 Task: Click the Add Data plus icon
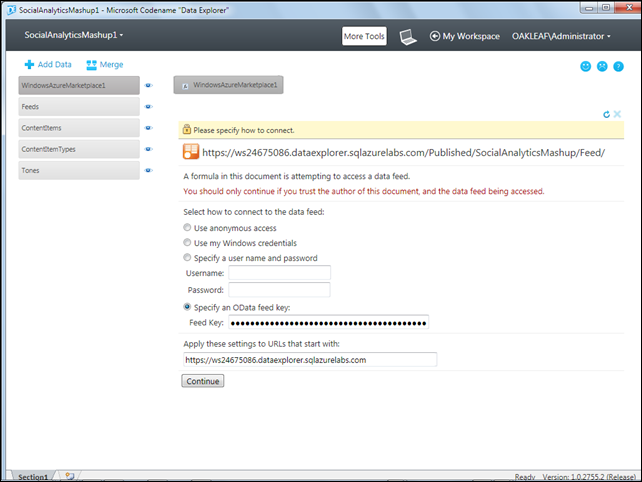pos(29,64)
